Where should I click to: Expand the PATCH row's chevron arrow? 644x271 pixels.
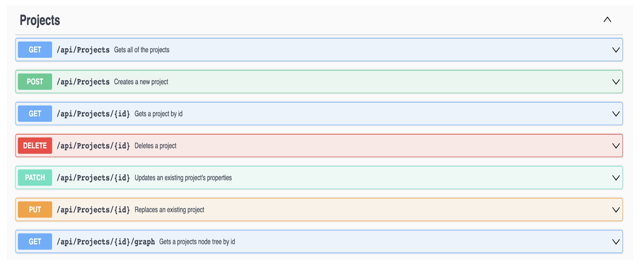click(x=616, y=178)
